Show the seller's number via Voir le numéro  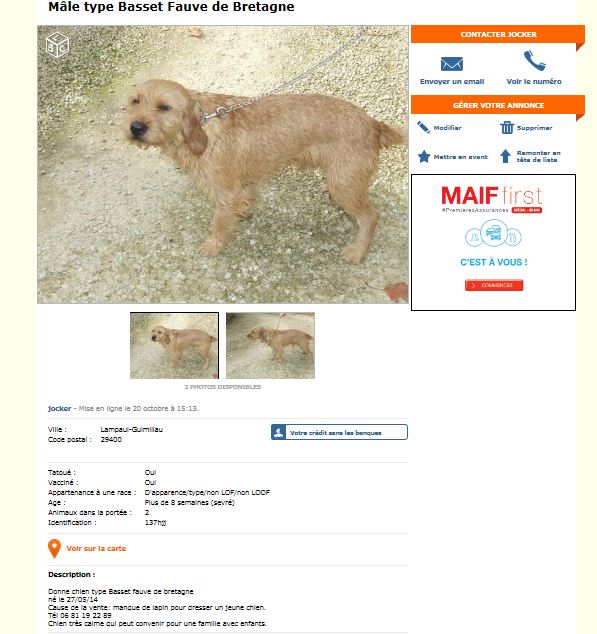[534, 81]
